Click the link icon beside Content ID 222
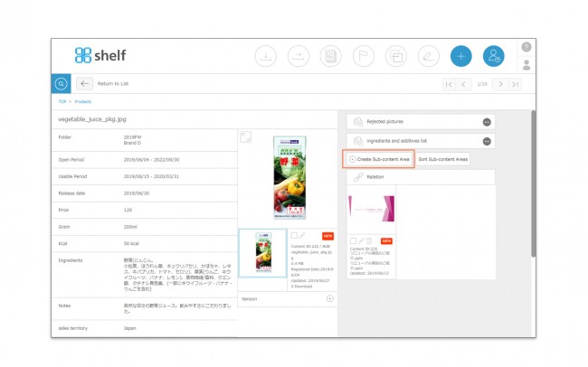The width and height of the screenshot is (588, 367). tap(302, 235)
